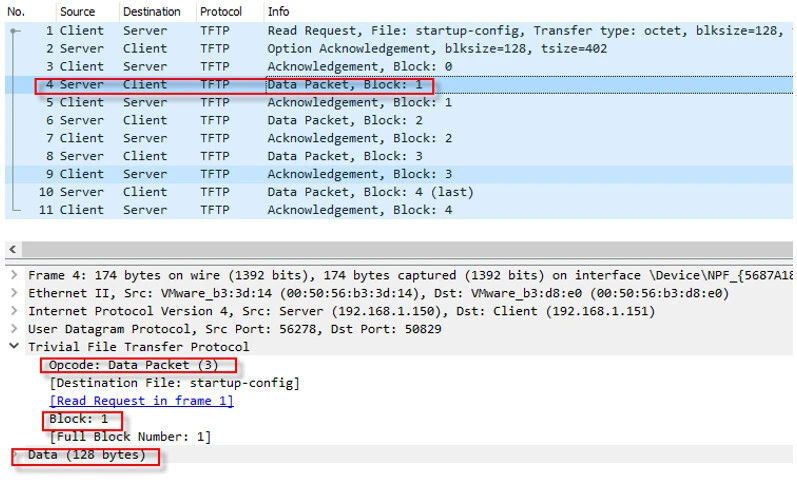Select packet 2 Option Acknowledgement row

[x=400, y=49]
